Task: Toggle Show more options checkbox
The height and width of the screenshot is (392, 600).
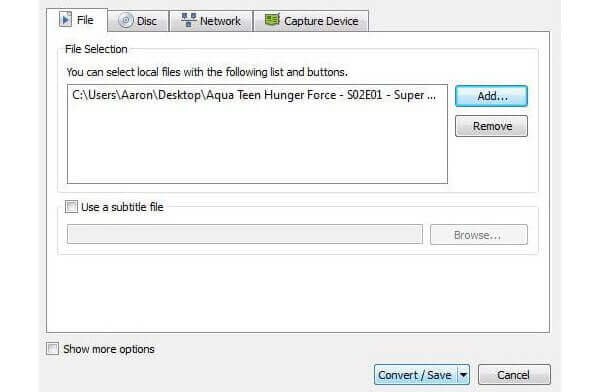Action: click(x=52, y=349)
